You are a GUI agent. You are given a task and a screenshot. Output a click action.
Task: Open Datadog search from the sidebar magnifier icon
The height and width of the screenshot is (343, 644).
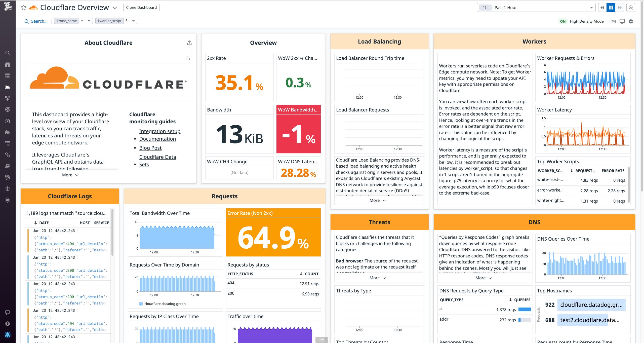pos(8,53)
